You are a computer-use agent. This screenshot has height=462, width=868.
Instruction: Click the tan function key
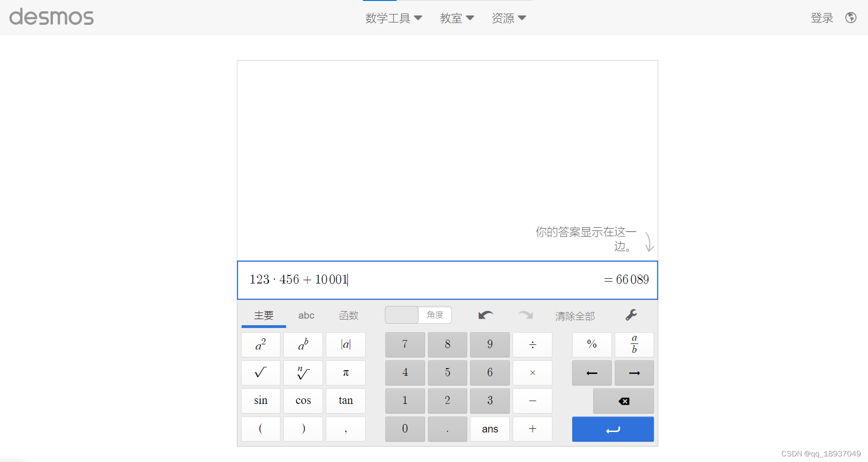[346, 401]
